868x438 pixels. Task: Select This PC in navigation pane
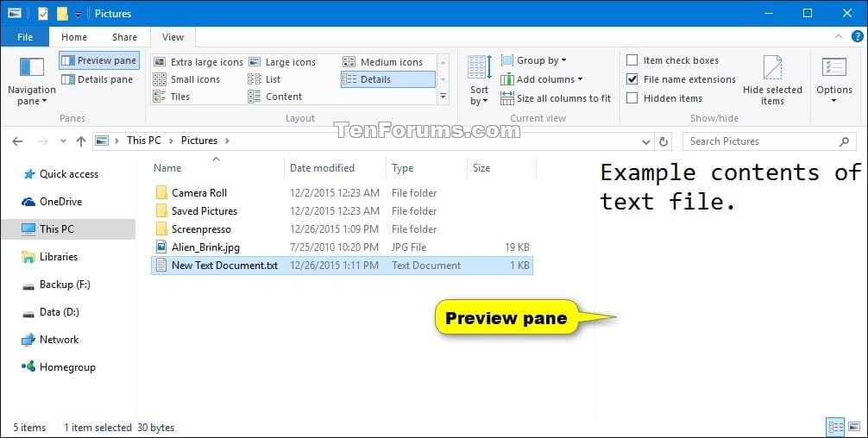tap(68, 229)
